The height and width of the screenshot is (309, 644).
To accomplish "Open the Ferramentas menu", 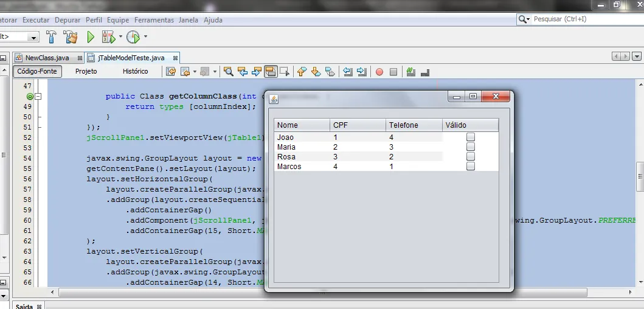I will click(154, 19).
